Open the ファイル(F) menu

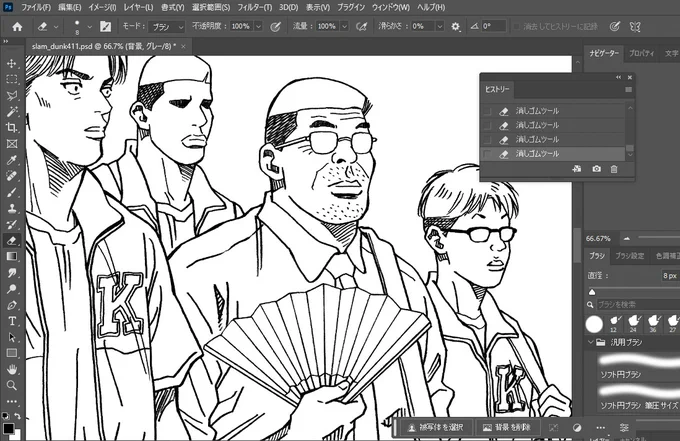click(x=36, y=7)
